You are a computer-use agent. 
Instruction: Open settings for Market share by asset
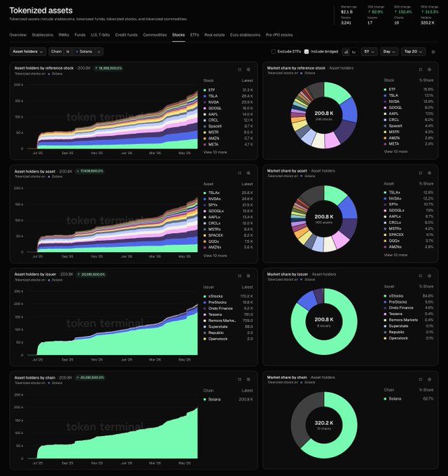[x=429, y=173]
